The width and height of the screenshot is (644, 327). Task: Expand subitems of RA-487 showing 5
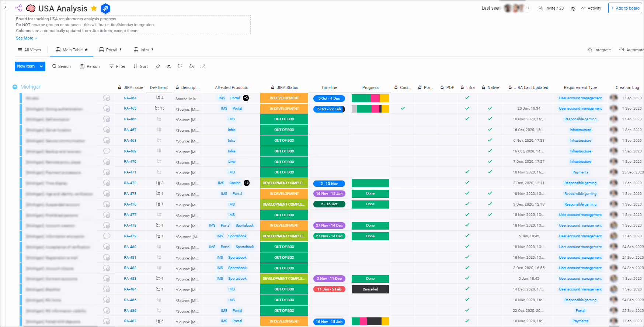(160, 321)
